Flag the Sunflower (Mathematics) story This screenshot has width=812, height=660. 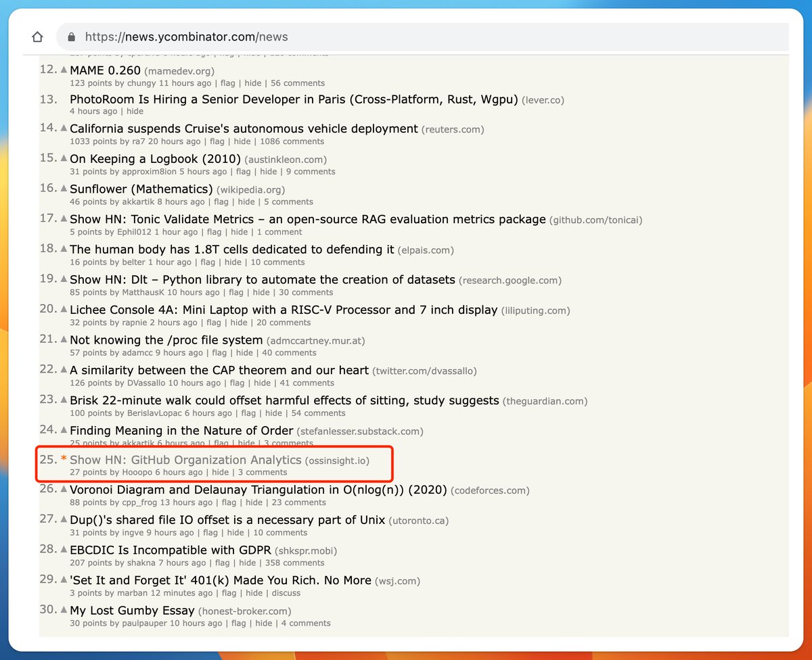[221, 202]
